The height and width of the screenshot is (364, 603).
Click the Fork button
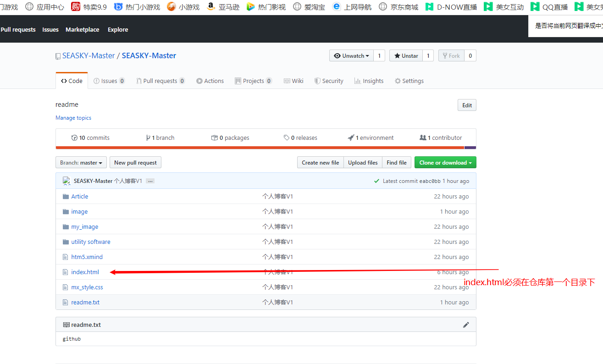click(451, 55)
